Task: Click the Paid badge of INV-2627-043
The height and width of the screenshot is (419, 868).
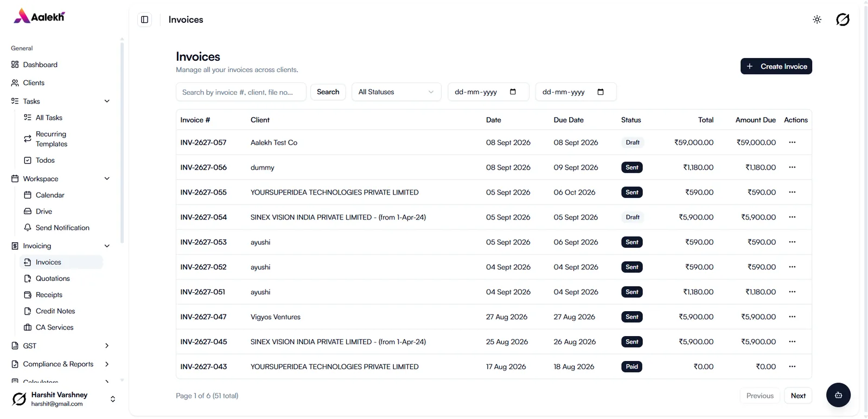Action: click(x=632, y=367)
